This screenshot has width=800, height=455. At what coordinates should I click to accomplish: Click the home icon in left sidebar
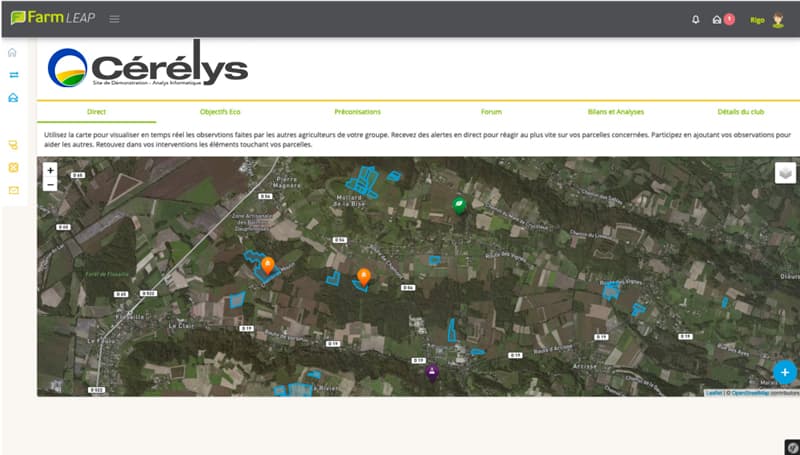click(x=13, y=53)
